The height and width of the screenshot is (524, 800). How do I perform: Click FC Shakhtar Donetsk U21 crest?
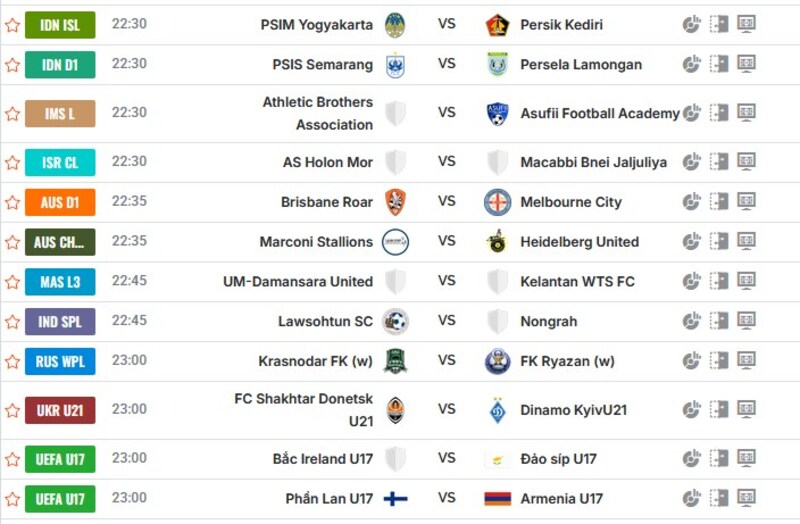click(396, 410)
